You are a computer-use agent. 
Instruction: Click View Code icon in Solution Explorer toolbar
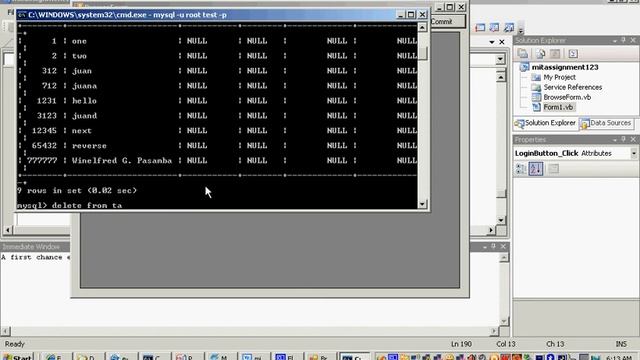(573, 53)
